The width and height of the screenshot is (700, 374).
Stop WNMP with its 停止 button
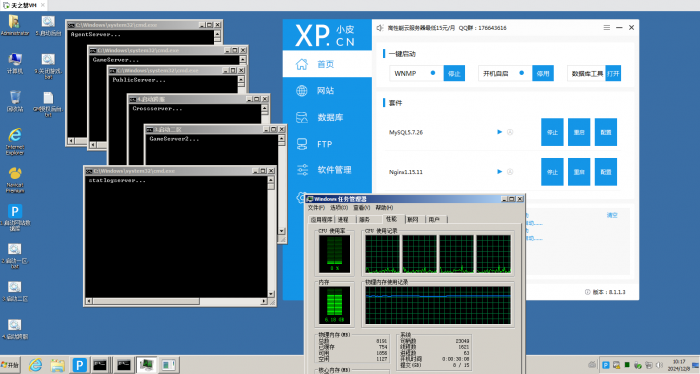point(454,73)
